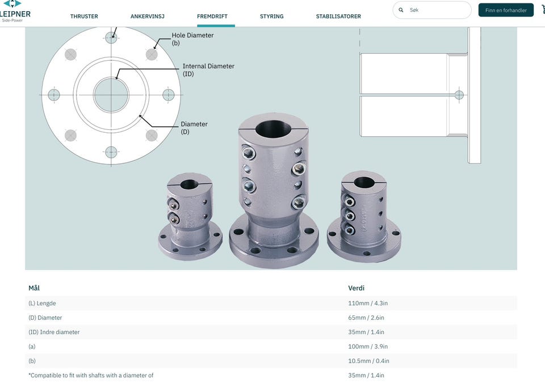
Task: Click the (b) table row label
Action: tap(32, 361)
